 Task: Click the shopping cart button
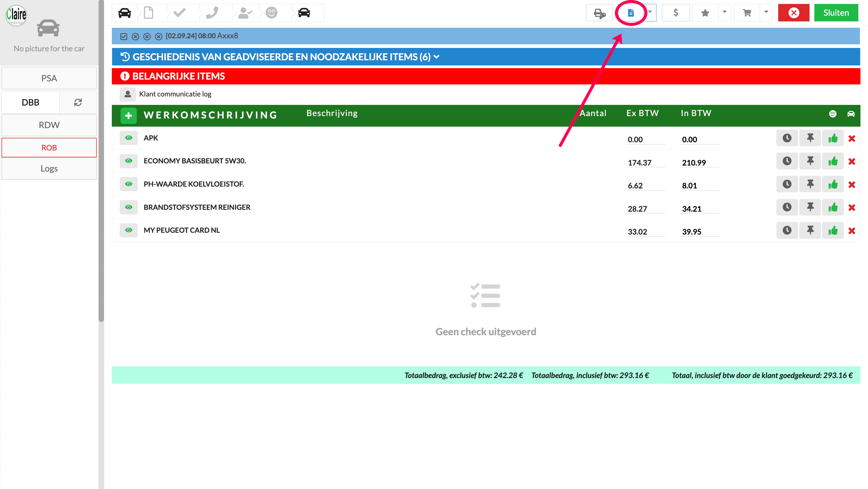point(747,13)
